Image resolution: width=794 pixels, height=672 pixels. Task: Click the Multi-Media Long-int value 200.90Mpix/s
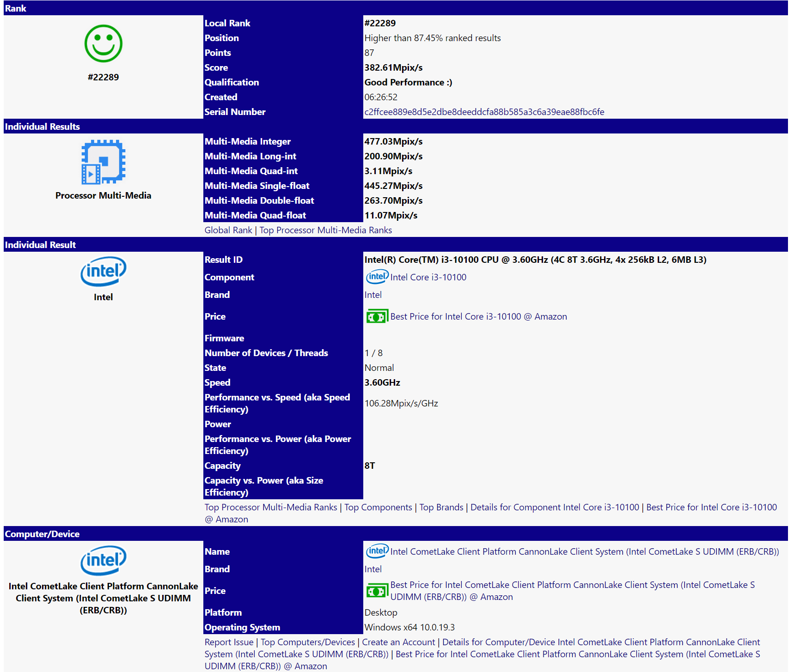(393, 156)
